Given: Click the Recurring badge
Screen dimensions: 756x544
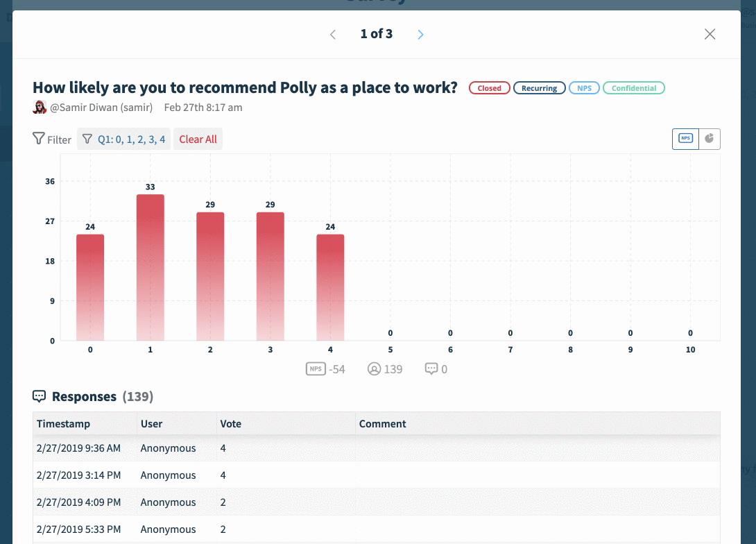Looking at the screenshot, I should 539,88.
